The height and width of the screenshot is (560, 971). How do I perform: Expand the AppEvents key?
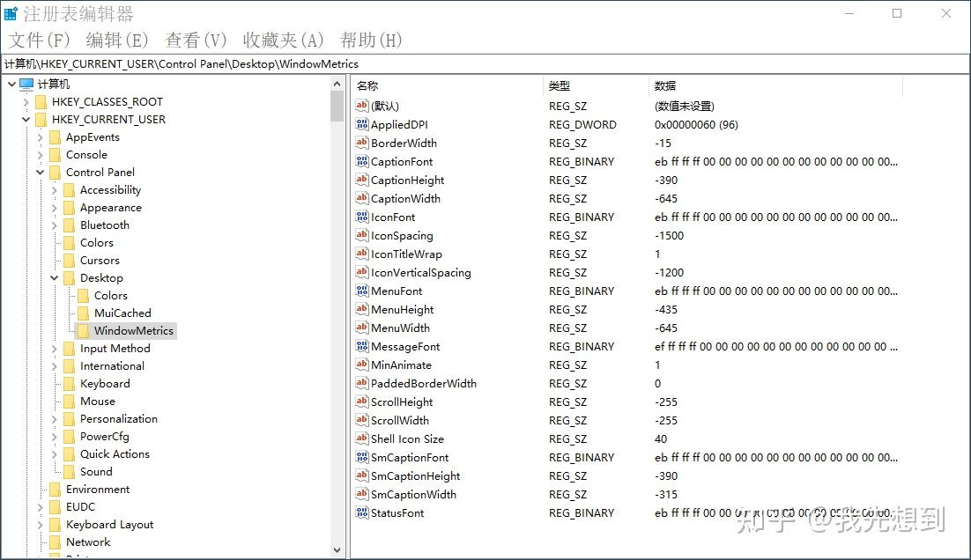40,137
